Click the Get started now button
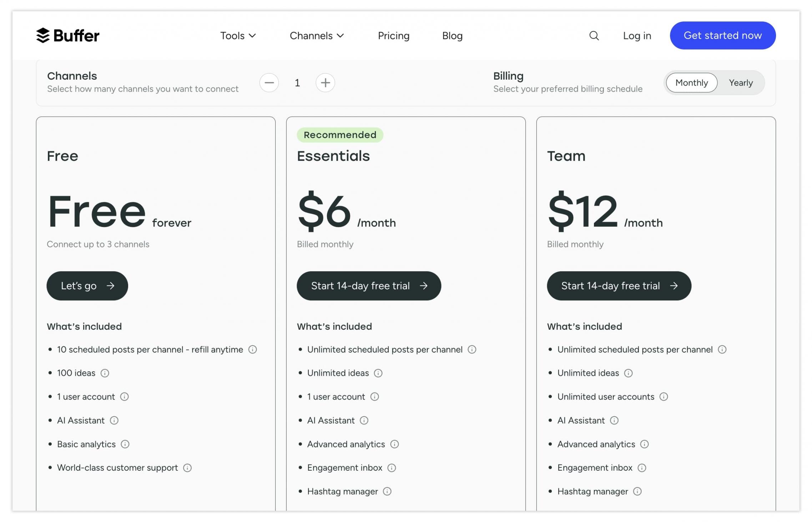This screenshot has height=522, width=812. 722,35
